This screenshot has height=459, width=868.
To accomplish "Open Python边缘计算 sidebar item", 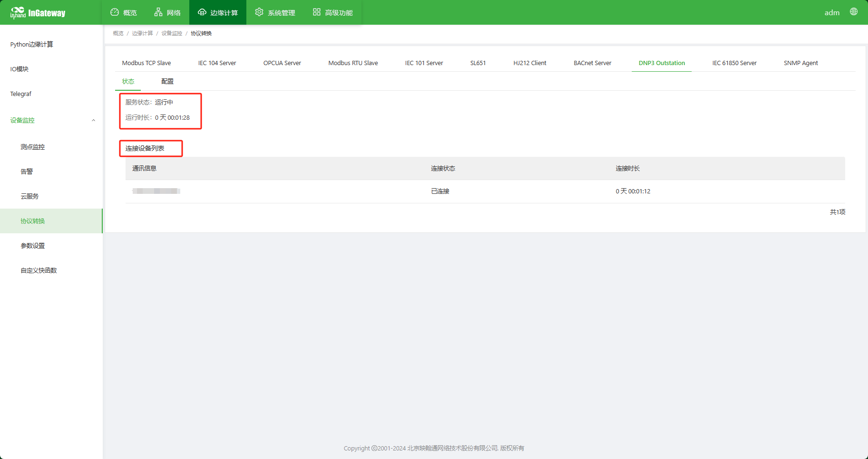I will (31, 44).
